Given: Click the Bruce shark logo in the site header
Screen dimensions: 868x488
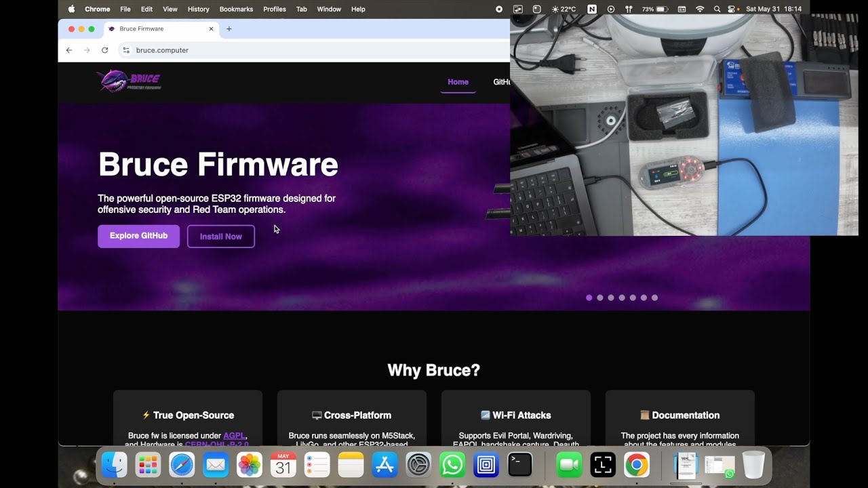Looking at the screenshot, I should 129,81.
